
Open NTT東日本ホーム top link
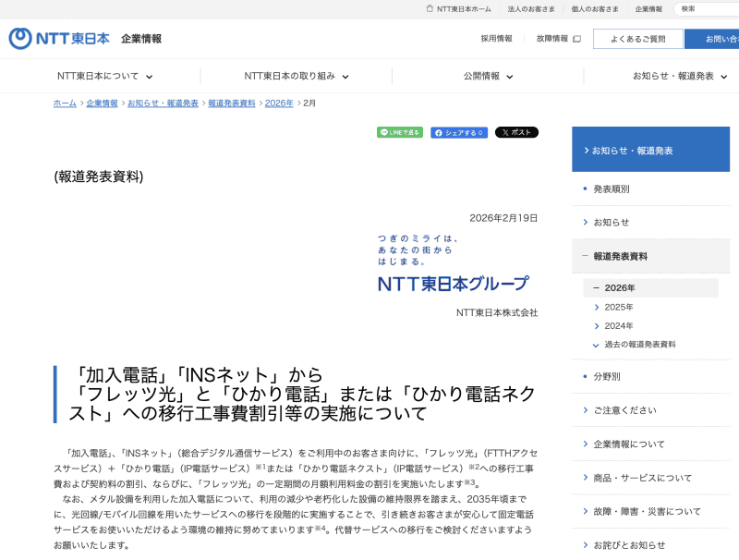[464, 9]
